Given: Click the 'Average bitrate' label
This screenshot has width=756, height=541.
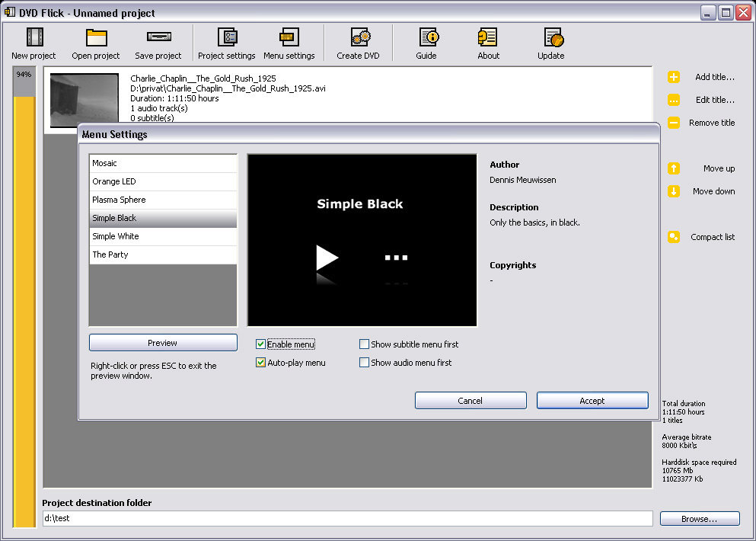Looking at the screenshot, I should pyautogui.click(x=687, y=437).
